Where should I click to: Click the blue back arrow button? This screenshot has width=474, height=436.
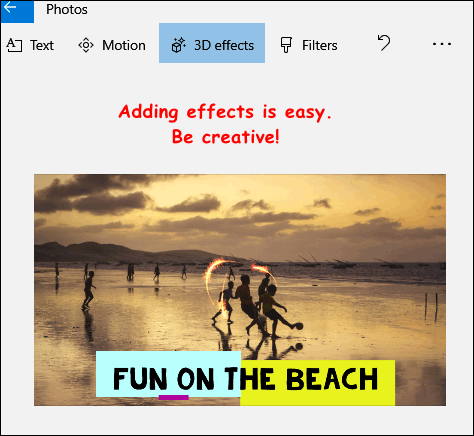click(x=17, y=12)
